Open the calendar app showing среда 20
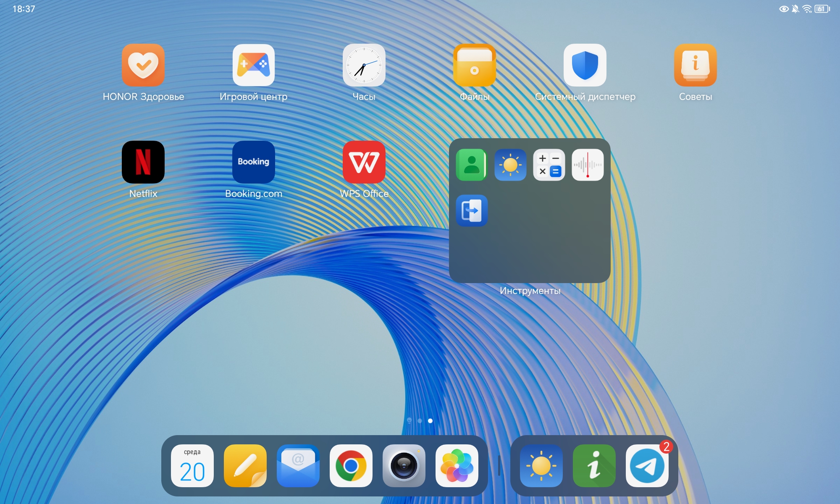Screen dimensions: 840x504 click(x=192, y=466)
